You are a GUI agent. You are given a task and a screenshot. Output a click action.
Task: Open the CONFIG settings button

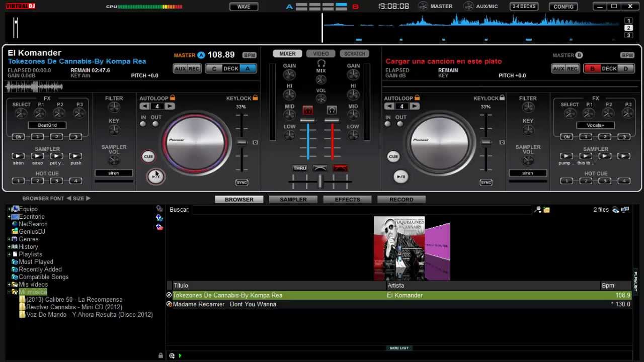click(563, 7)
